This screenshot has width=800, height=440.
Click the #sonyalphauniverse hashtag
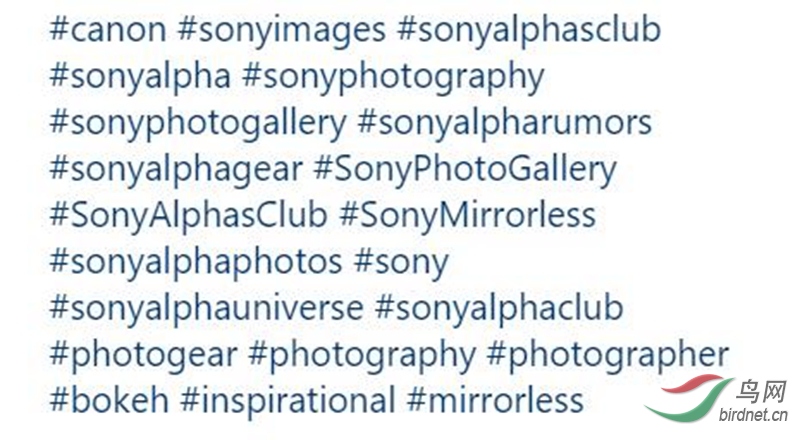pos(206,308)
